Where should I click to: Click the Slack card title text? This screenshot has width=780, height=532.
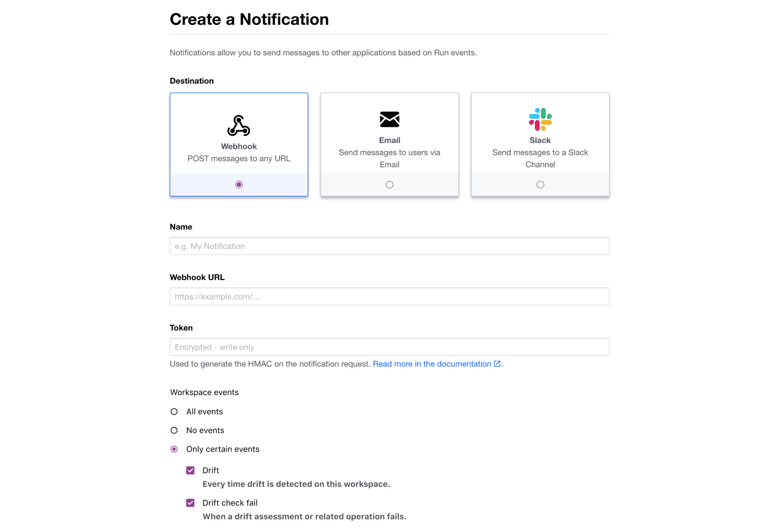coord(540,140)
